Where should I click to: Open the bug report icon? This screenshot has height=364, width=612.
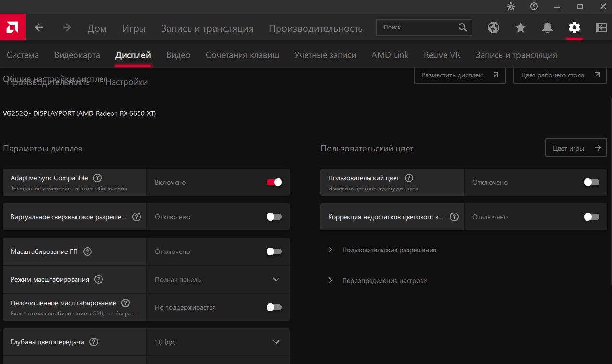pyautogui.click(x=511, y=6)
